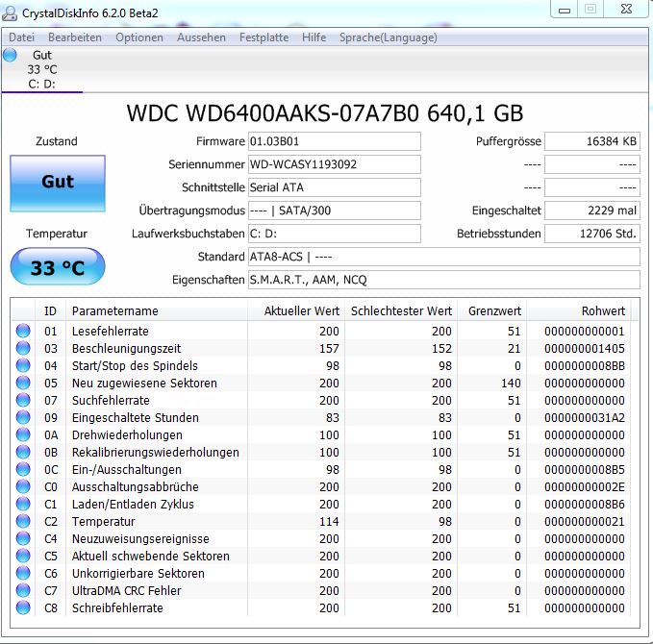Click the status orb for Laden/Entladen Zyklus
Image resolution: width=653 pixels, height=644 pixels.
23,504
